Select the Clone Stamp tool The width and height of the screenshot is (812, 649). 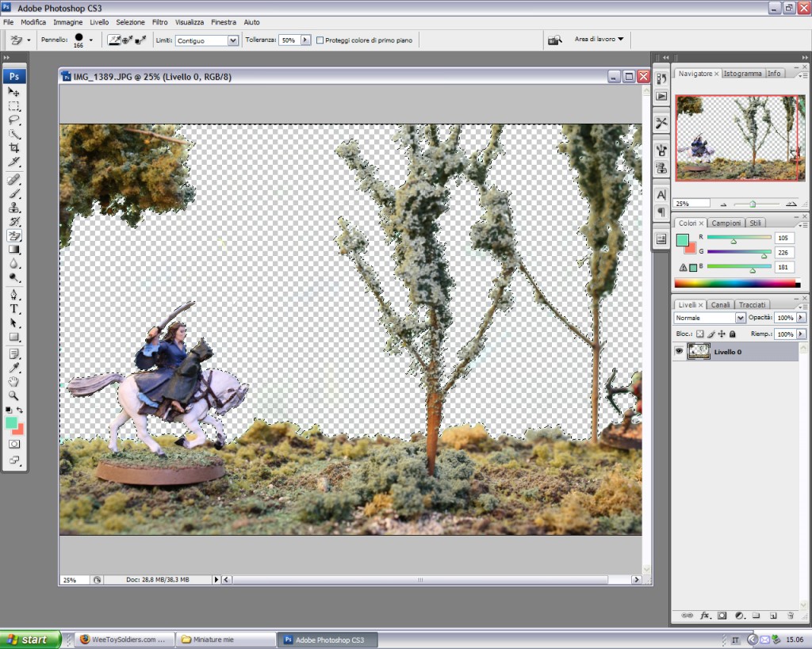coord(14,208)
